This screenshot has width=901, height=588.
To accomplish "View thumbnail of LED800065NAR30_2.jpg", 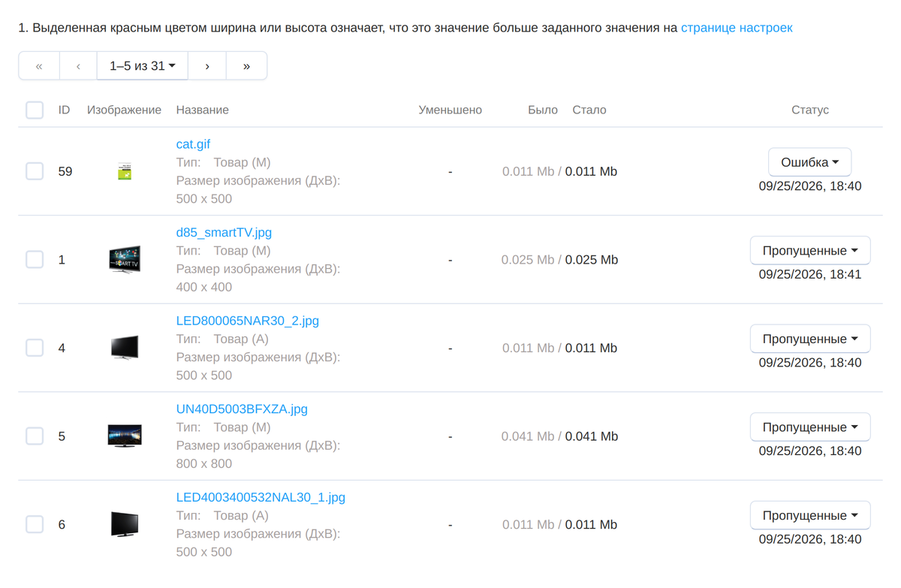I will coord(125,348).
